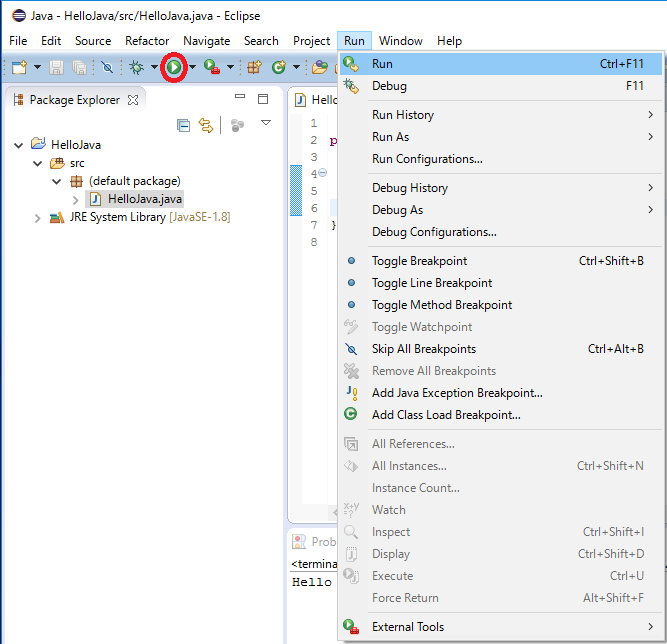The width and height of the screenshot is (667, 644).
Task: Click the green Run toolbar button
Action: [x=174, y=67]
